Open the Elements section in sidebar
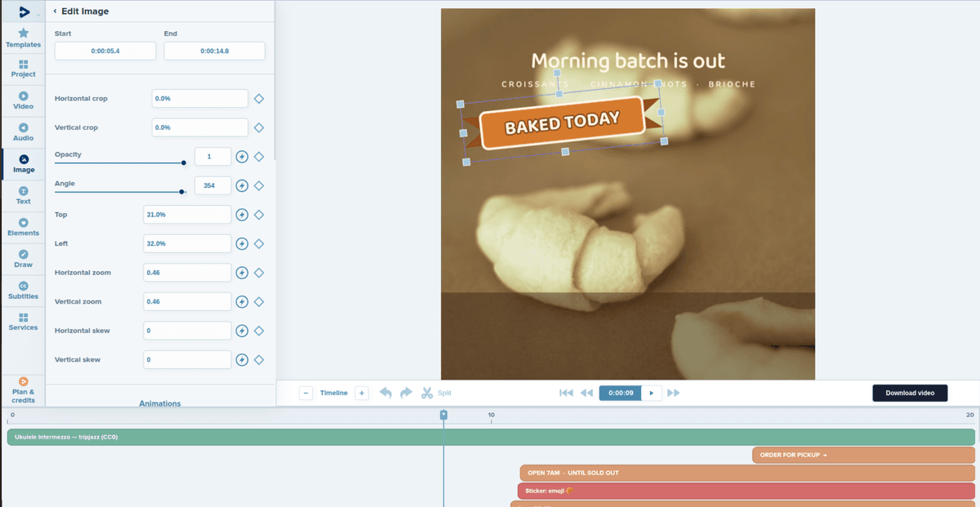This screenshot has width=980, height=507. [x=23, y=227]
